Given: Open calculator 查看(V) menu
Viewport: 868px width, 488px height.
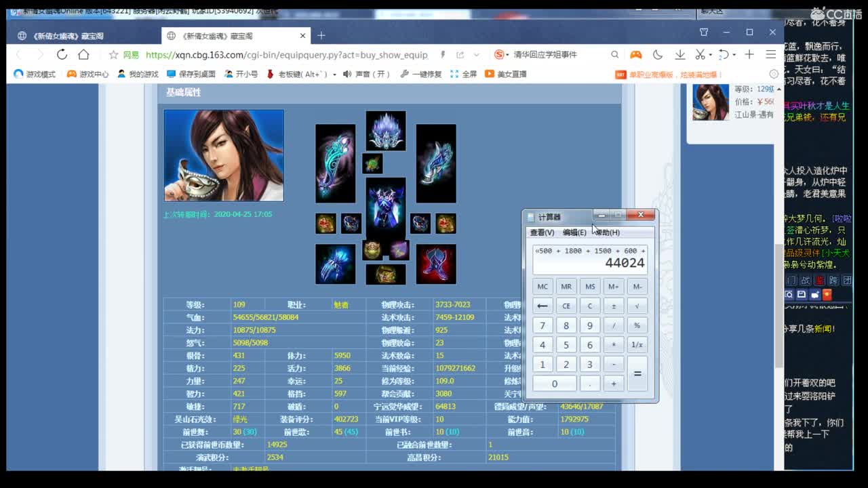Looking at the screenshot, I should pos(542,232).
